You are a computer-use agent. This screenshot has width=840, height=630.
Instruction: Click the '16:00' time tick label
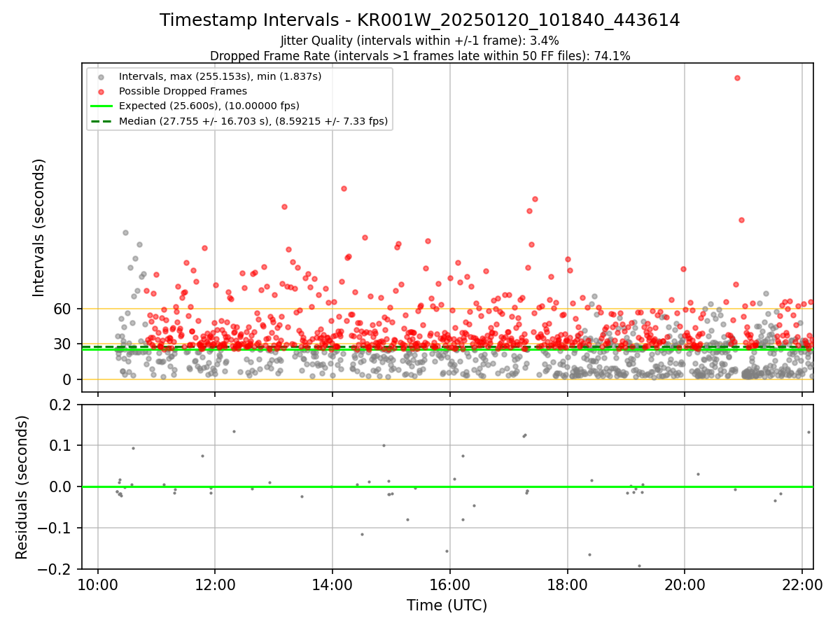[x=450, y=584]
